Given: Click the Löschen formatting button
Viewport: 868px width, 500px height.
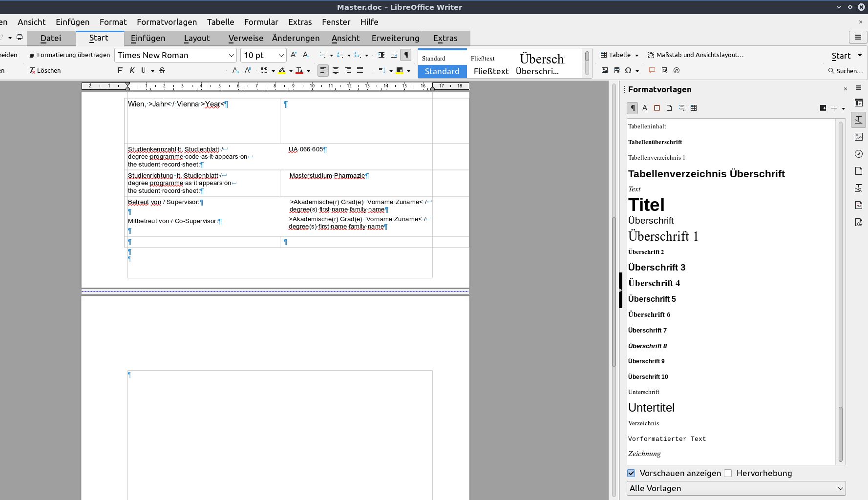Looking at the screenshot, I should pos(45,71).
